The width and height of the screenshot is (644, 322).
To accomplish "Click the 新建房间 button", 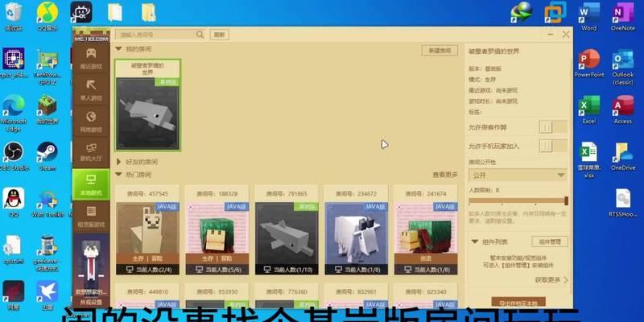I will (x=440, y=51).
